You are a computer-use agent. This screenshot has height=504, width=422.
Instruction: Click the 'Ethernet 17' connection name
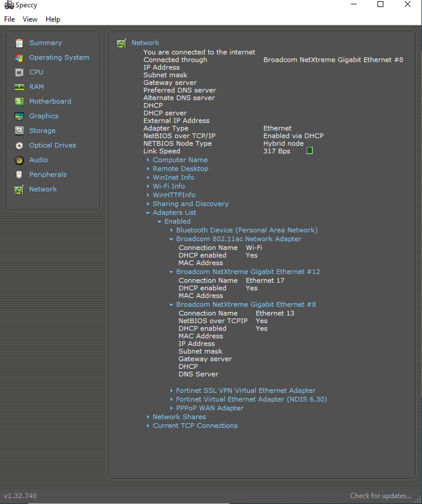[x=265, y=280]
